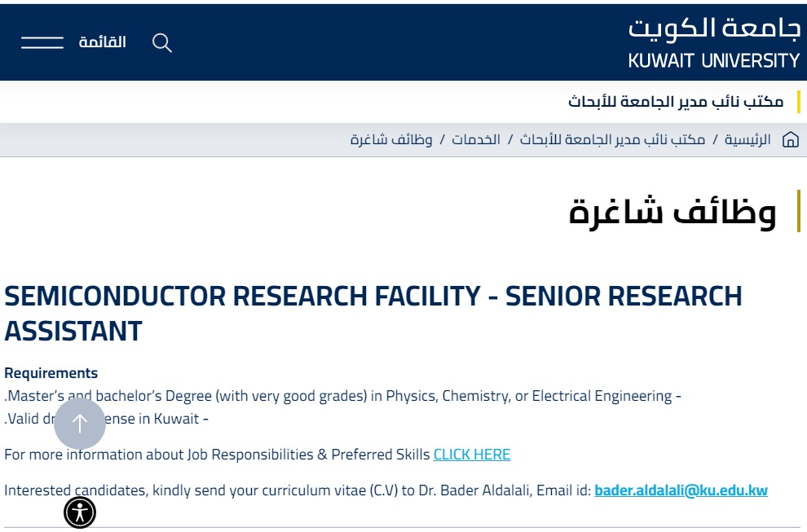Click the CLICK HERE job details link

click(472, 455)
